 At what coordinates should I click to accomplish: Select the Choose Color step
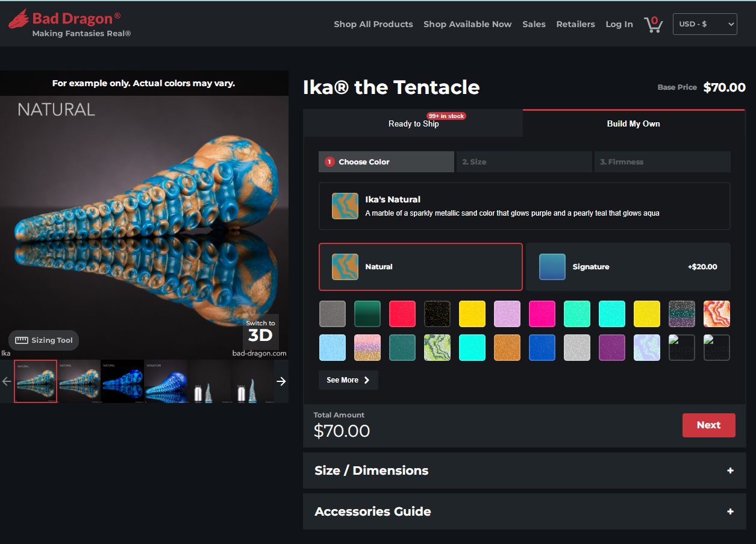click(386, 162)
